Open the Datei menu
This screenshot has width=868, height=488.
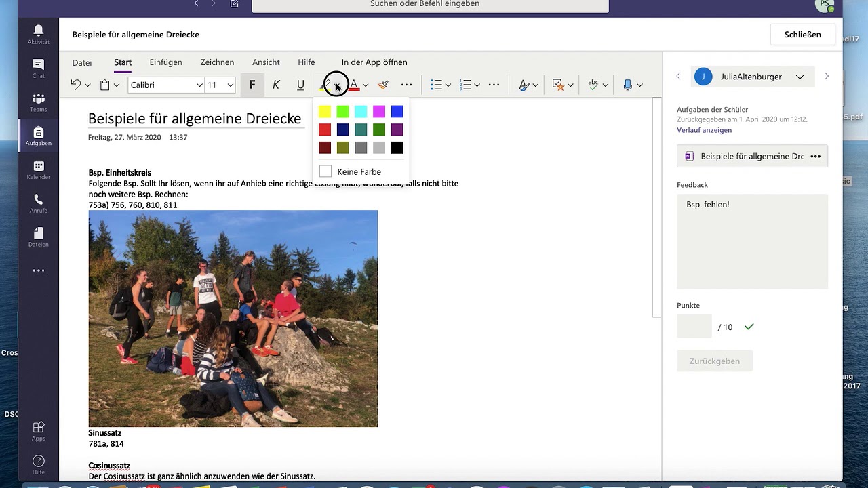(82, 62)
